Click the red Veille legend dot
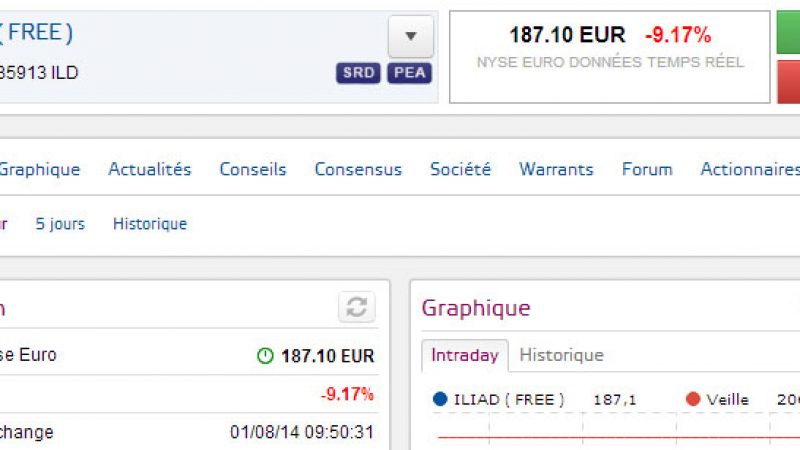800x450 pixels. point(693,399)
